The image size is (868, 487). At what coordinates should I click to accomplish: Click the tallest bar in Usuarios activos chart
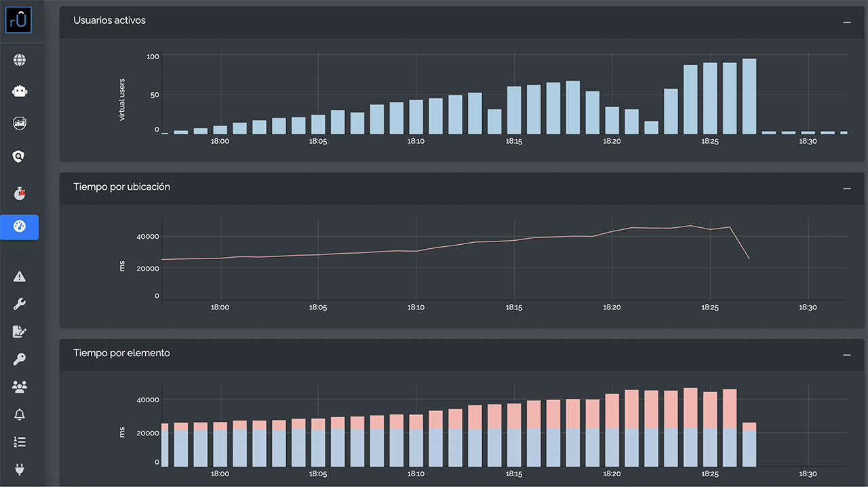(x=749, y=96)
